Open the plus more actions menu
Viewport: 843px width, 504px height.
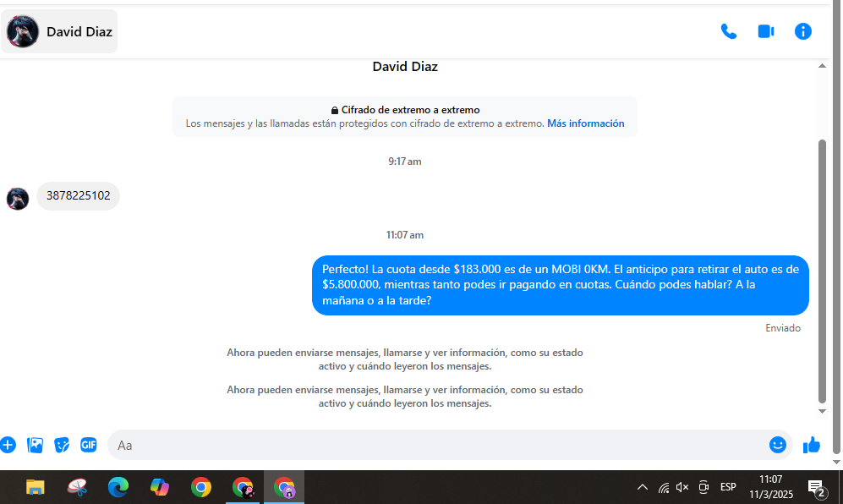pos(8,446)
